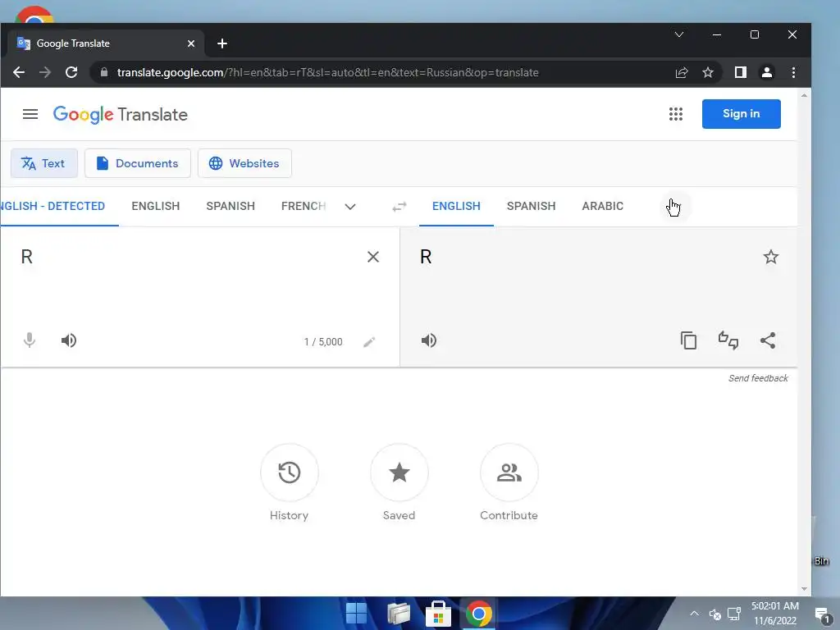Choose English as source language
Viewport: 840px width, 630px height.
point(155,206)
